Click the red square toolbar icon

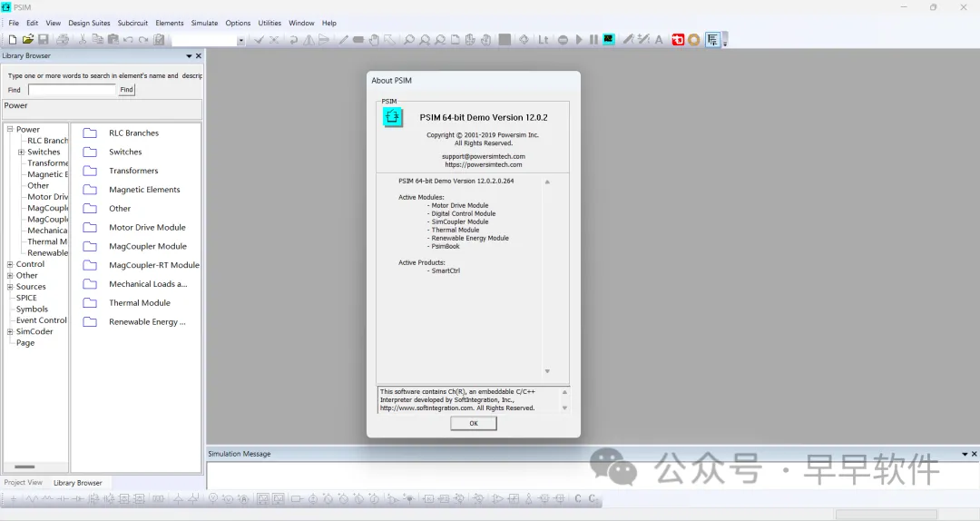click(678, 39)
